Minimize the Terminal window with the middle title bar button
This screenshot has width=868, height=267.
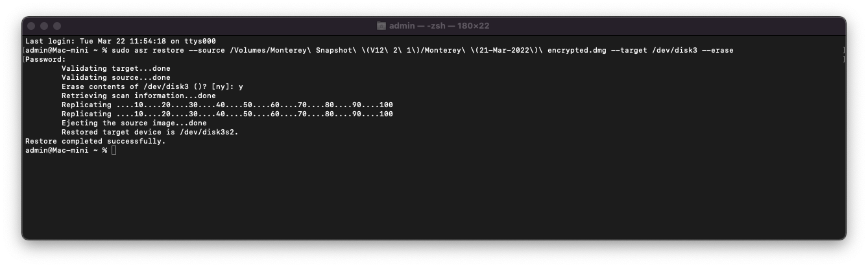click(44, 26)
